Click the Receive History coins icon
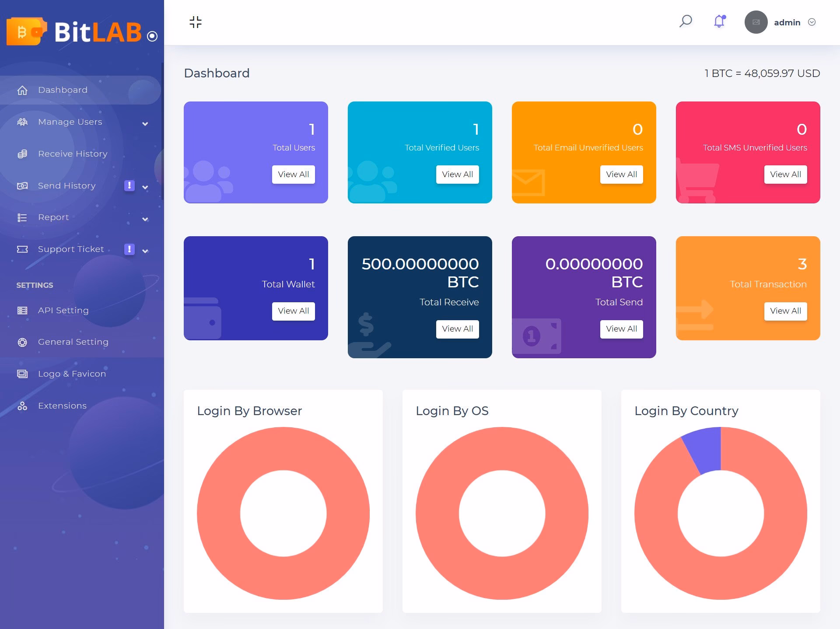 tap(22, 154)
